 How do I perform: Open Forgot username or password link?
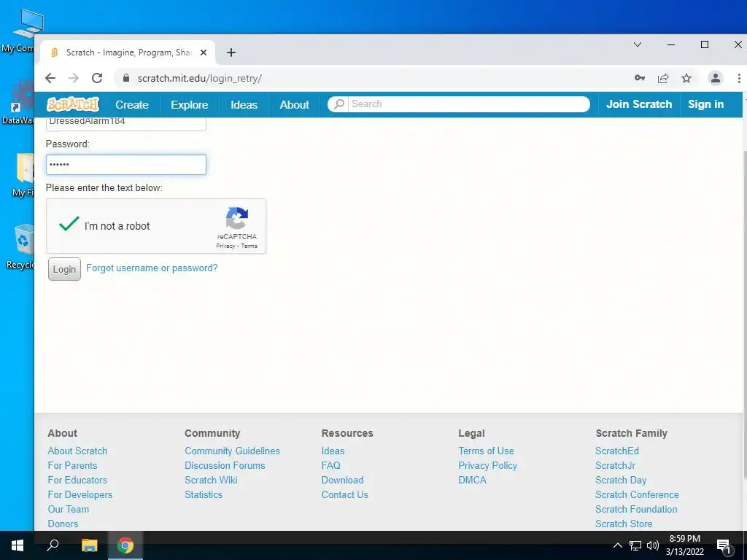152,268
